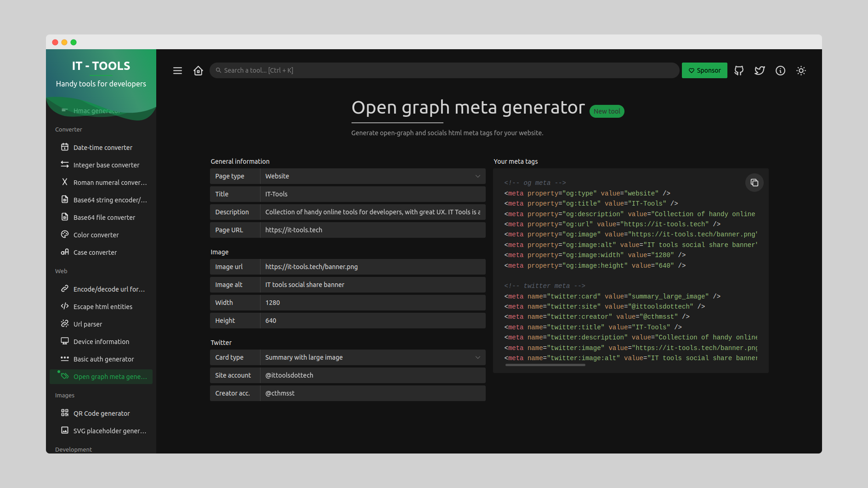868x488 pixels.
Task: Go to the home page icon
Action: tap(198, 70)
